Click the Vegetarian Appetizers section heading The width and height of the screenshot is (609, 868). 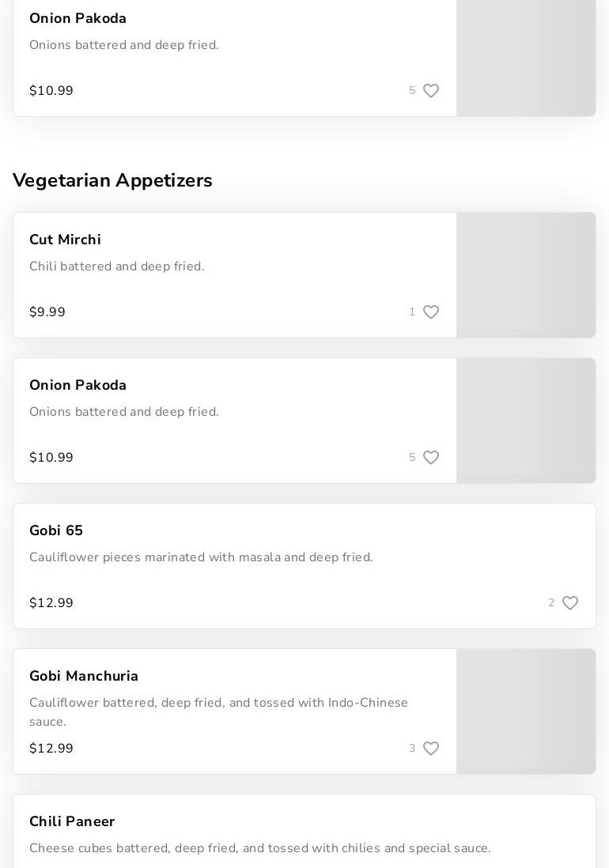112,180
